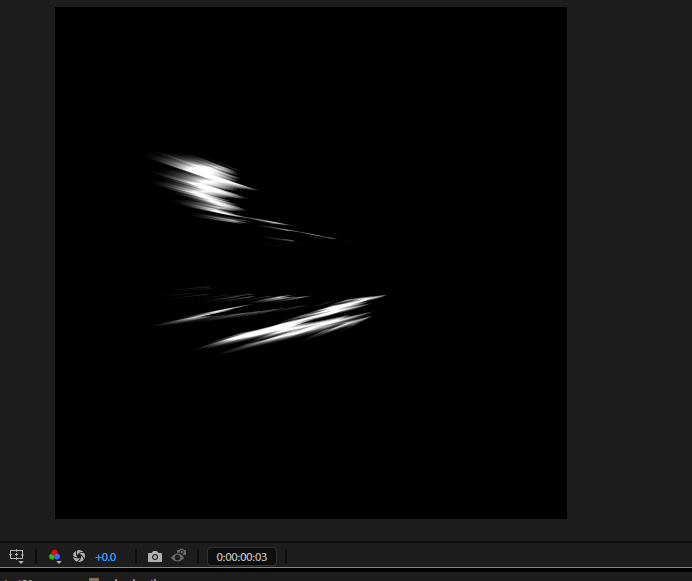The image size is (692, 581).
Task: Toggle the Region of Interest icon
Action: click(x=15, y=555)
